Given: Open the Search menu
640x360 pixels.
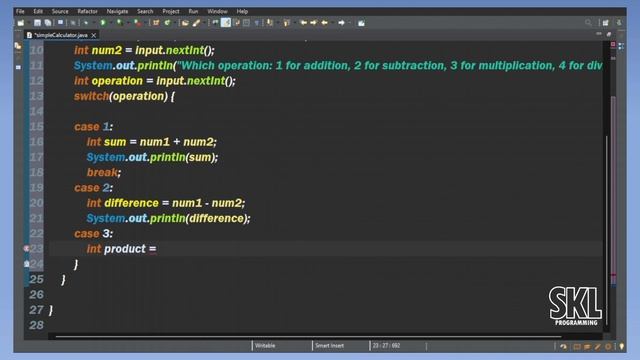Looking at the screenshot, I should click(x=145, y=11).
